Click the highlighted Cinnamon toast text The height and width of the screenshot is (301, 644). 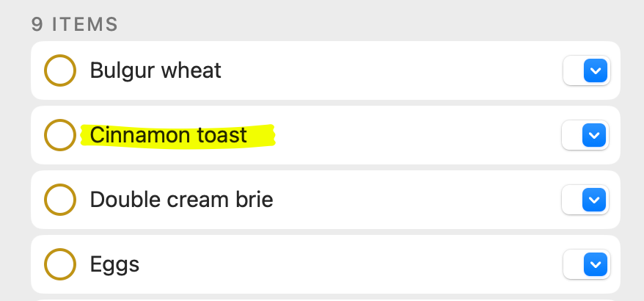click(x=169, y=136)
